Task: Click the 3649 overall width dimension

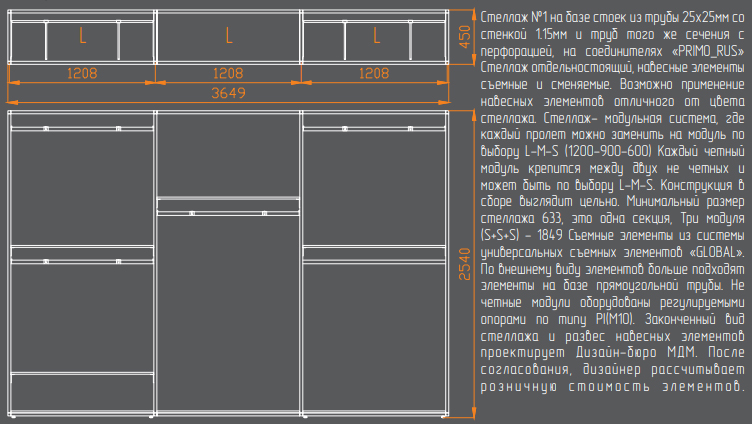Action: click(228, 93)
